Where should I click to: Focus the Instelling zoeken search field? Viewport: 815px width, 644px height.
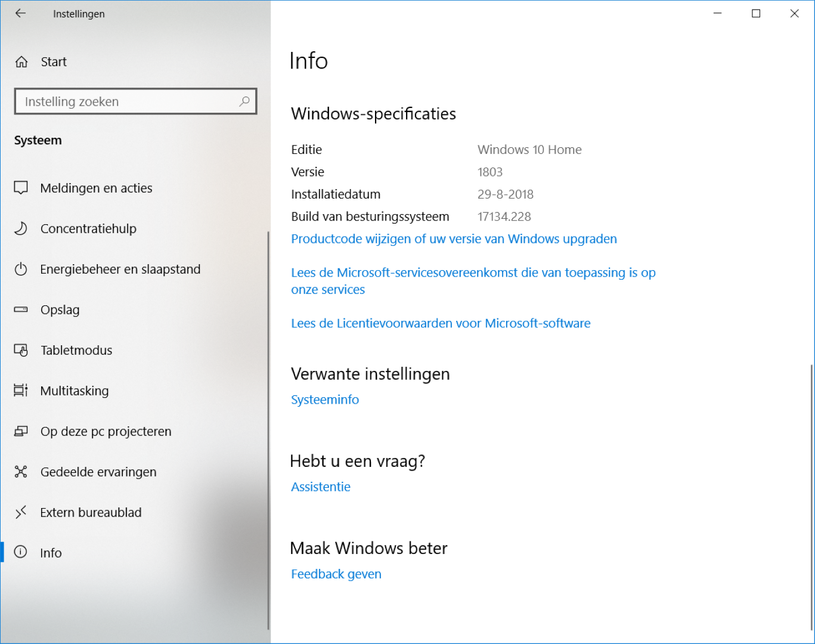(135, 101)
